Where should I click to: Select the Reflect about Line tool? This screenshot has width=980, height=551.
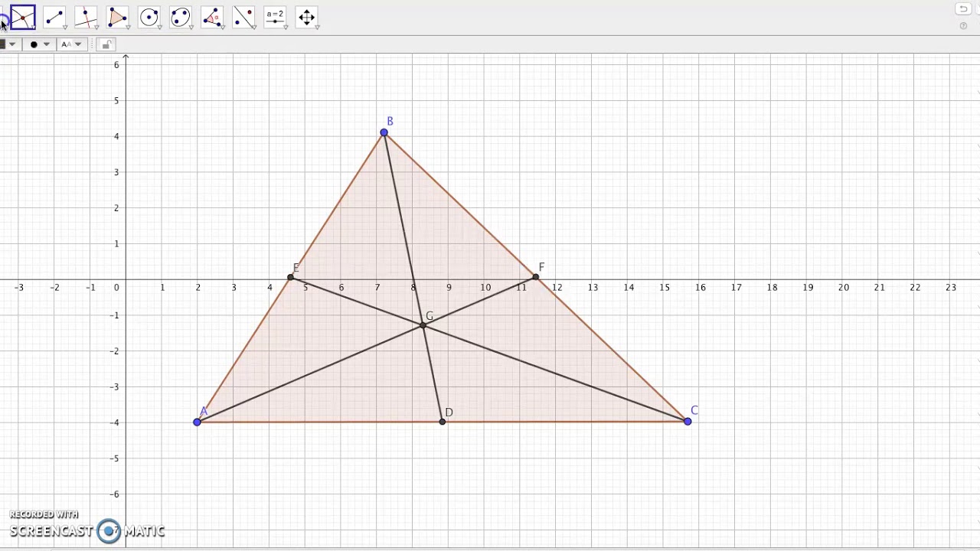pos(243,17)
